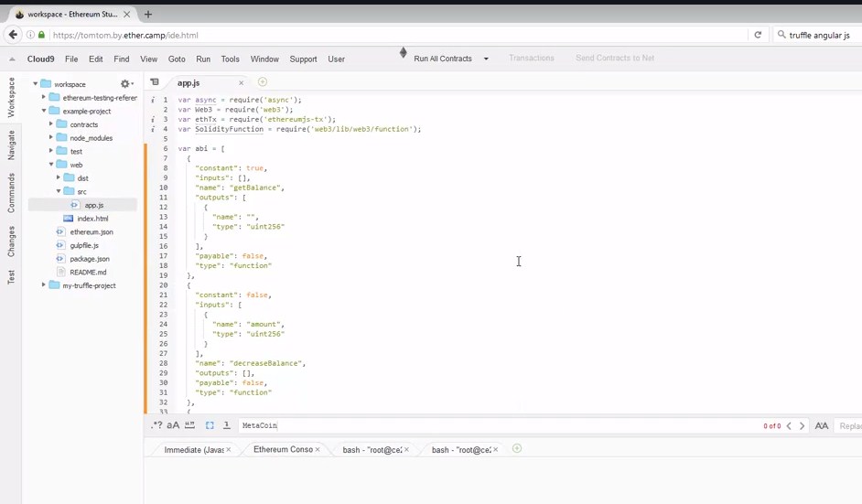Close the Ethereum Console tab
Viewport: 862px width, 504px height.
coord(318,450)
